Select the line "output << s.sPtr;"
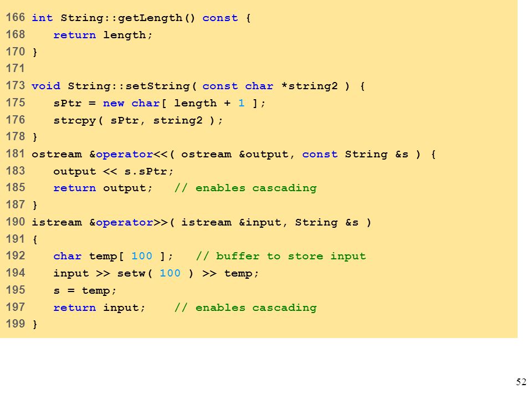The image size is (532, 399). click(x=113, y=171)
